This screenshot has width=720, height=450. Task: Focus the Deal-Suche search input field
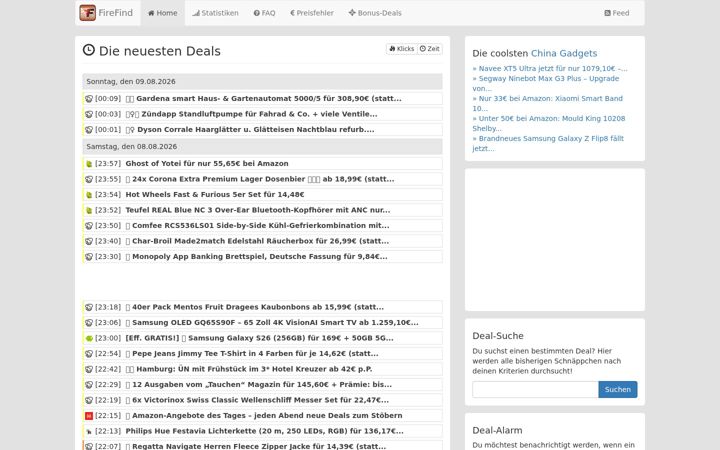tap(535, 389)
